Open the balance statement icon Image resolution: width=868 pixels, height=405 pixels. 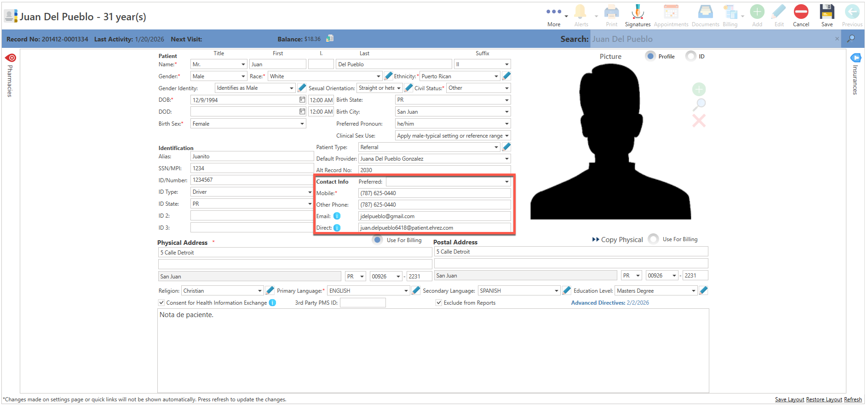pos(330,39)
